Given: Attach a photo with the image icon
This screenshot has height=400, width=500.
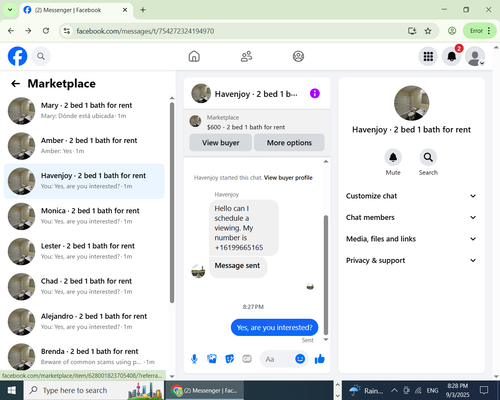Looking at the screenshot, I should click(212, 359).
